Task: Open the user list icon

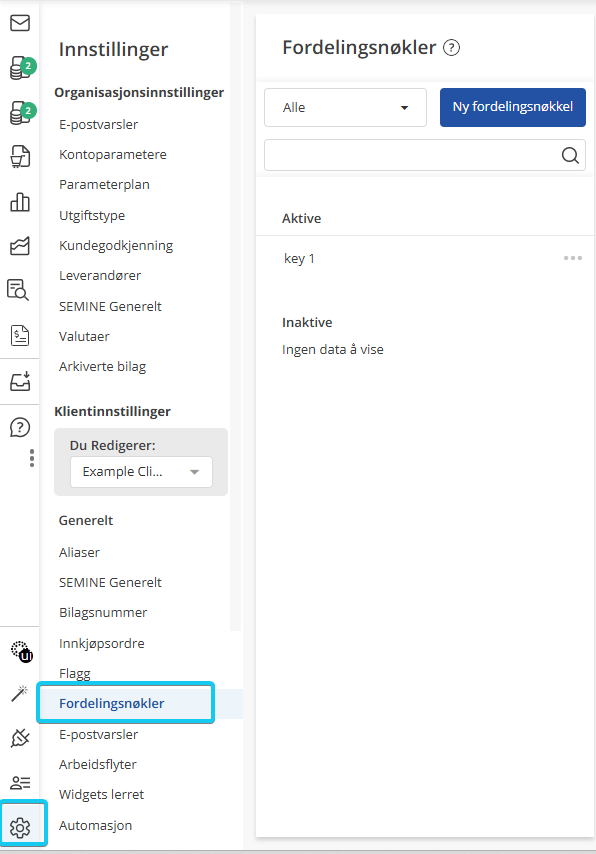Action: pos(20,783)
